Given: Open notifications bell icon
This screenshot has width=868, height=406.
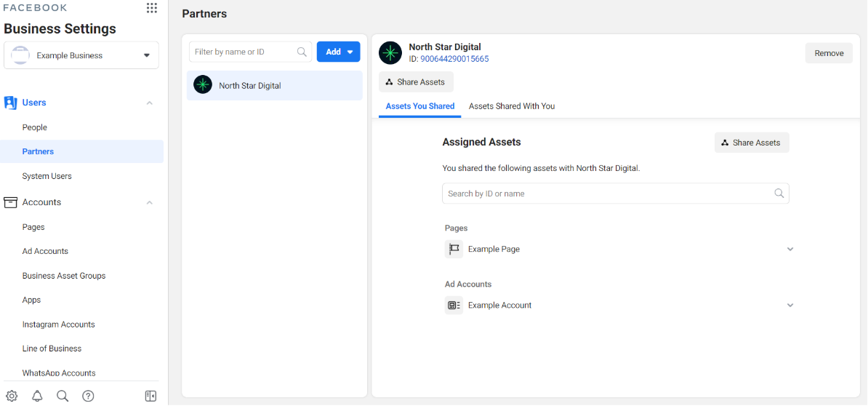Looking at the screenshot, I should point(37,396).
